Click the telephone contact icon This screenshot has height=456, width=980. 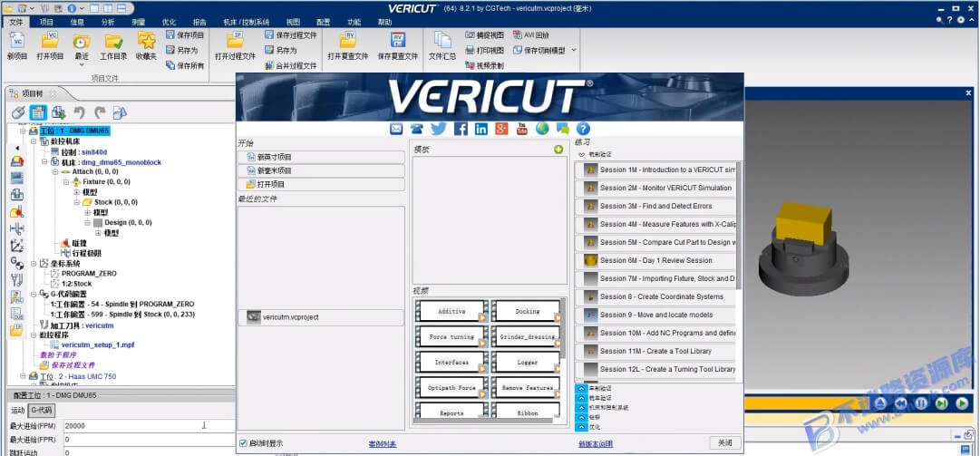coord(417,129)
